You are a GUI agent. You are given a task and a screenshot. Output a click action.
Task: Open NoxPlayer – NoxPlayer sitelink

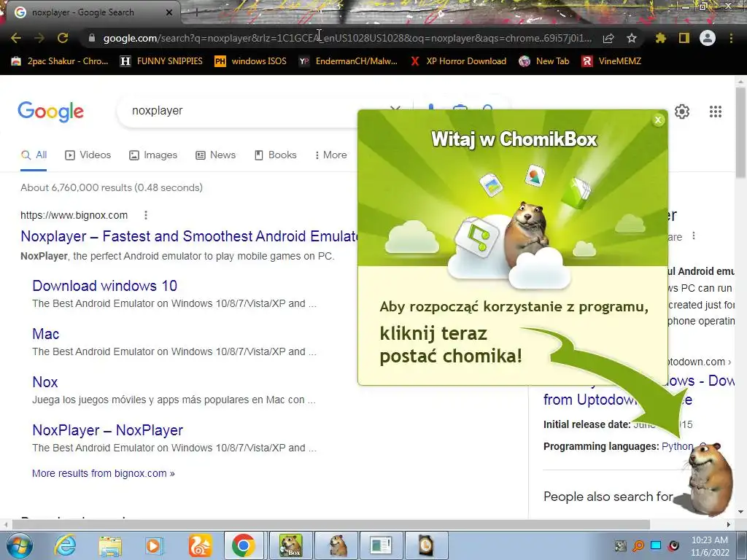(108, 430)
